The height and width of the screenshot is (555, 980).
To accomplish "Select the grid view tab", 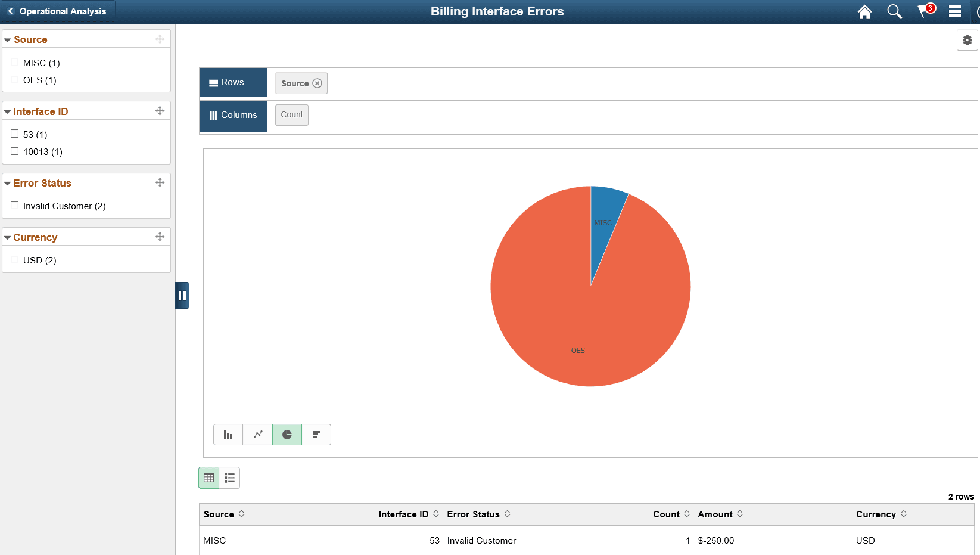I will tap(208, 478).
